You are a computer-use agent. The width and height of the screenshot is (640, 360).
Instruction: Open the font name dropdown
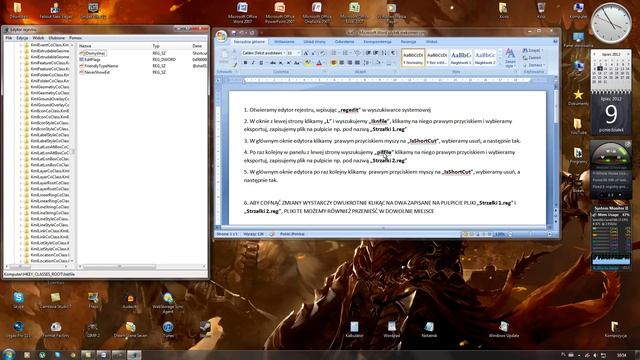[x=284, y=53]
